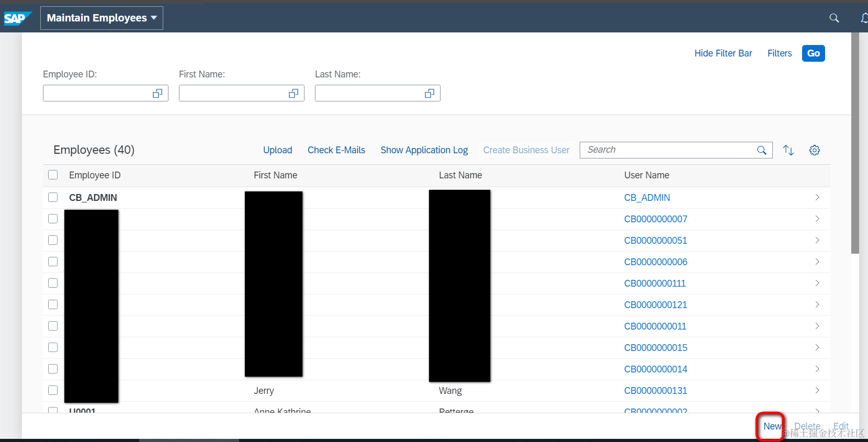Open user name link CB0000000051
The height and width of the screenshot is (442, 868).
[656, 241]
